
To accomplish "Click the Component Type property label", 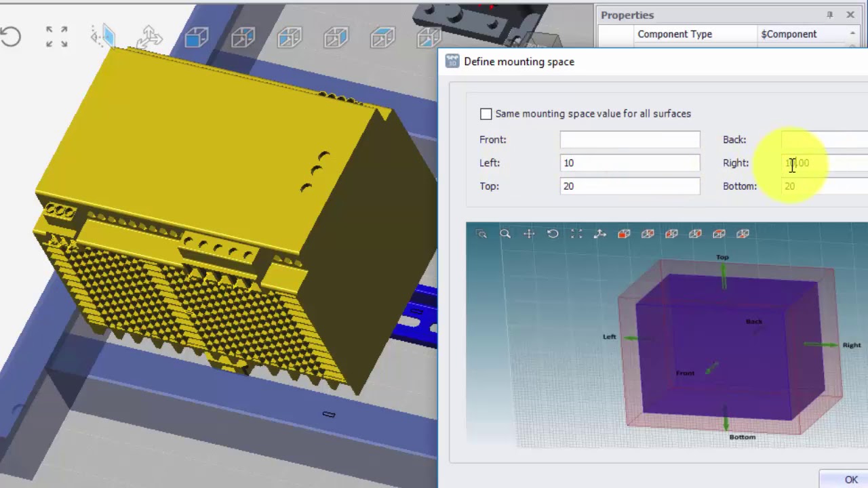I will (x=674, y=34).
